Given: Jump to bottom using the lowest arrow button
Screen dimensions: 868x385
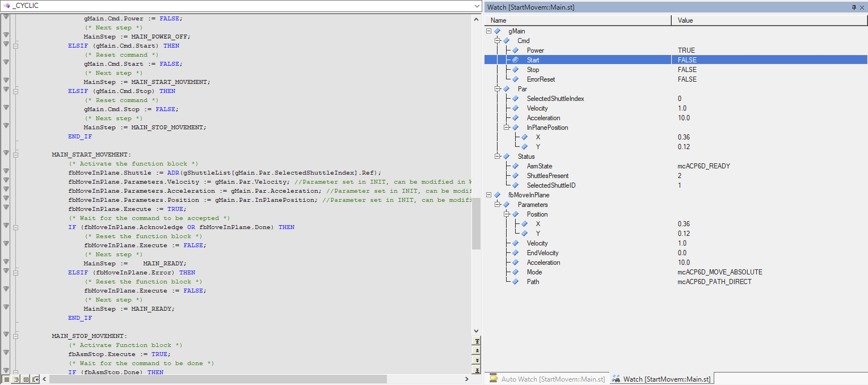Looking at the screenshot, I should click(x=477, y=369).
